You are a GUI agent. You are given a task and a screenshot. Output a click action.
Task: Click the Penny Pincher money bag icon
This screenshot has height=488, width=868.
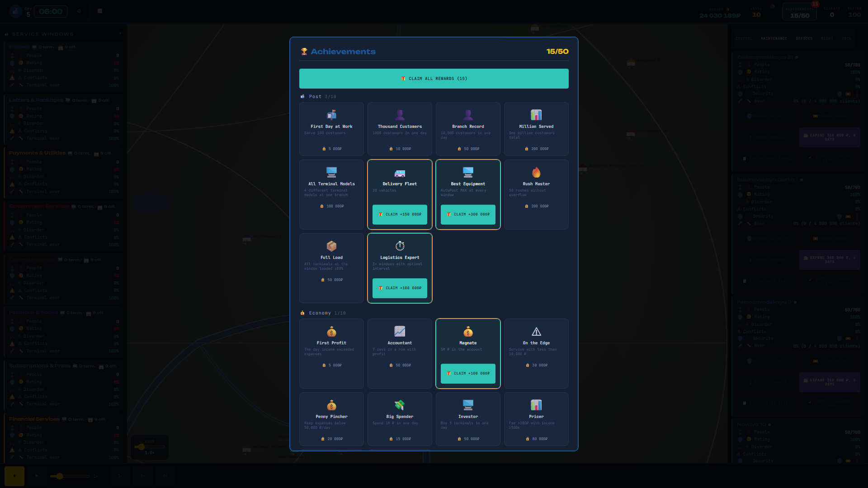(331, 404)
